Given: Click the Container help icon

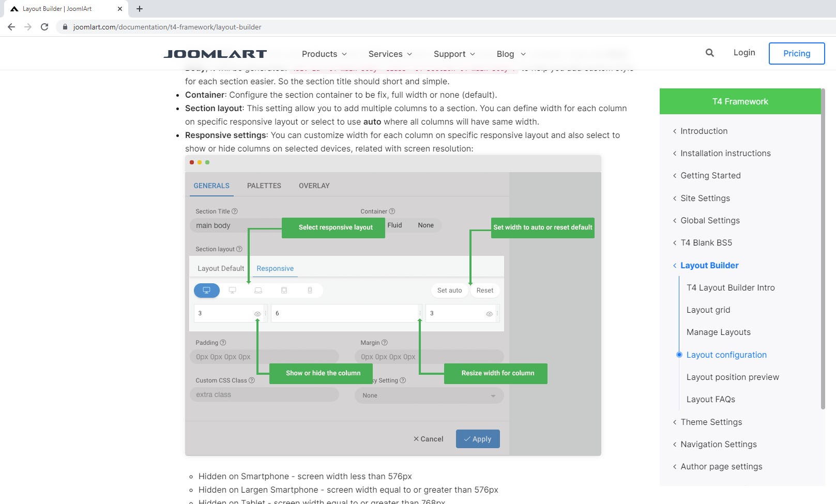Looking at the screenshot, I should (x=392, y=211).
